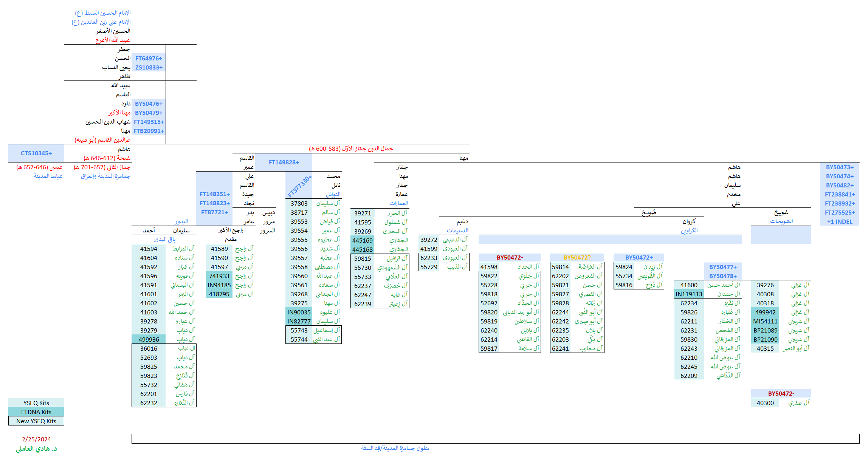The image size is (868, 461).
Task: Click the CTS10345+ haplogroup cell
Action: pos(36,153)
